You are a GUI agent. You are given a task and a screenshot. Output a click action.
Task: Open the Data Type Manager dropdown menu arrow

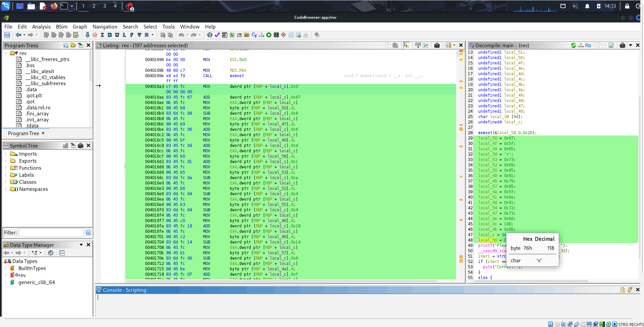pos(81,245)
